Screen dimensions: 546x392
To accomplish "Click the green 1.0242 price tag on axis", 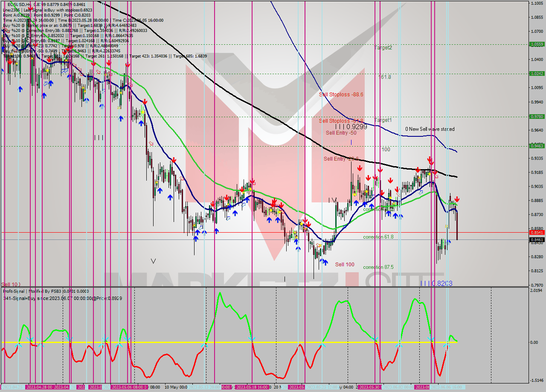I will click(x=536, y=73).
